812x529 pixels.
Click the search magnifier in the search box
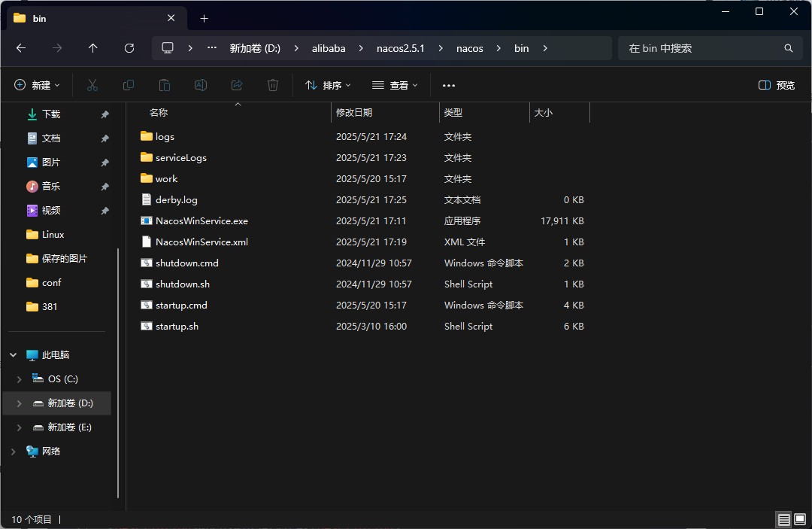(x=788, y=47)
